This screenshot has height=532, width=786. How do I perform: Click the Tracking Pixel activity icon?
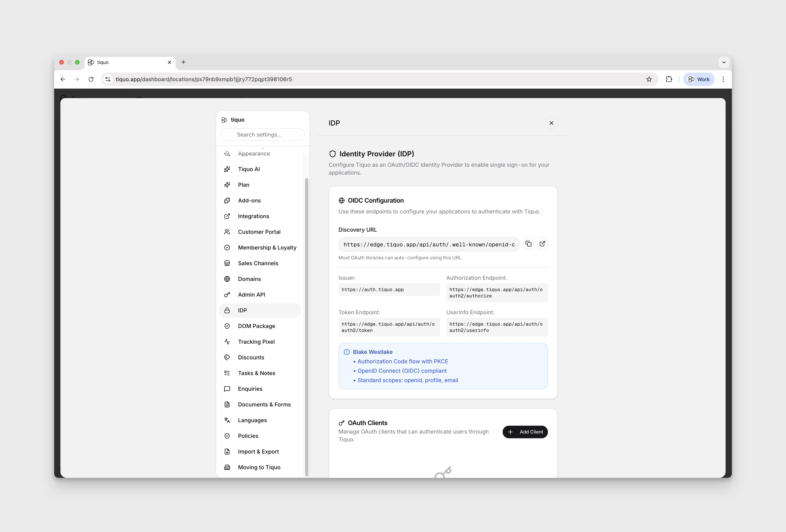227,342
